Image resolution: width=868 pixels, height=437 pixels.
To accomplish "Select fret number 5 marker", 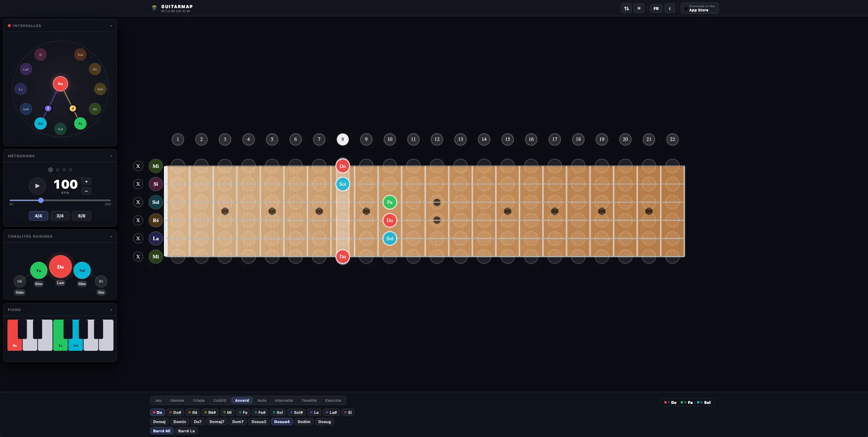I will (272, 139).
